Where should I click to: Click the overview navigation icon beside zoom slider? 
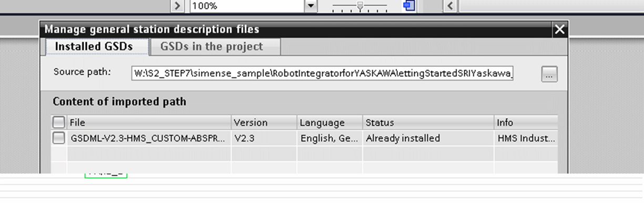(409, 6)
